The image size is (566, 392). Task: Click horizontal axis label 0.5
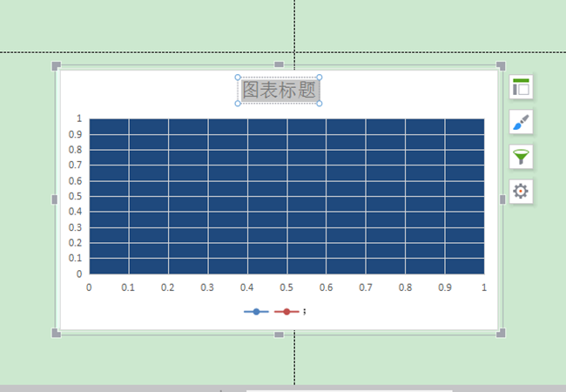(286, 287)
